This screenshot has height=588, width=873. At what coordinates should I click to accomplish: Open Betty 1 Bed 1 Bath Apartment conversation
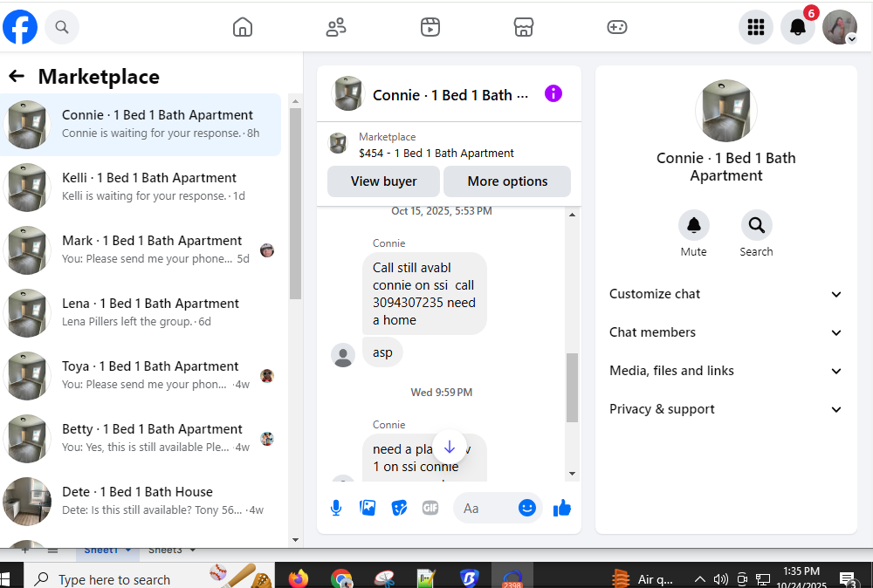tap(141, 439)
